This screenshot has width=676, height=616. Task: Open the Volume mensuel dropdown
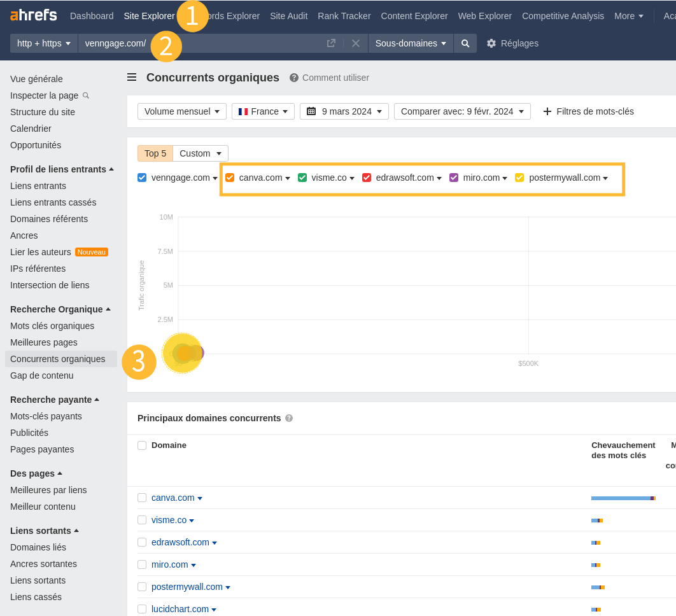click(181, 111)
